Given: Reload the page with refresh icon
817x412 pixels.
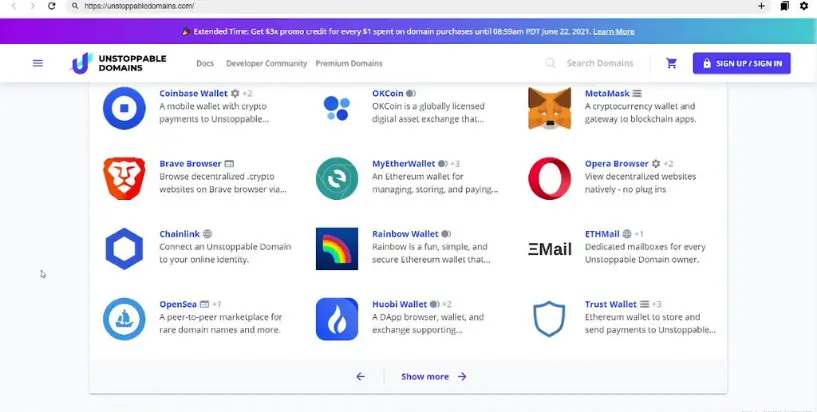Looking at the screenshot, I should tap(52, 6).
